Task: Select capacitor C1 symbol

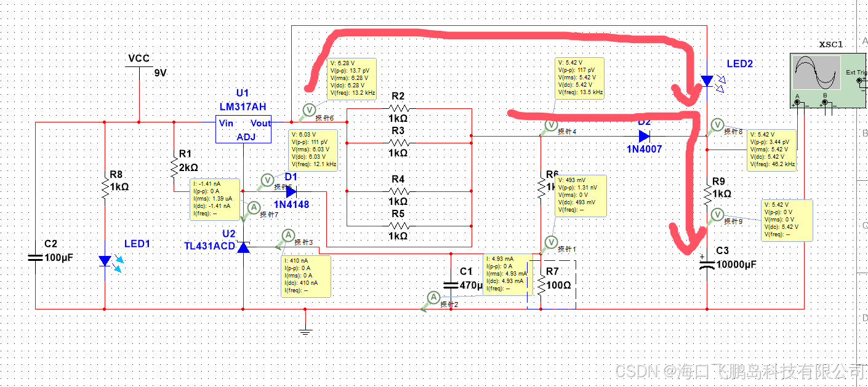Action: [x=451, y=285]
